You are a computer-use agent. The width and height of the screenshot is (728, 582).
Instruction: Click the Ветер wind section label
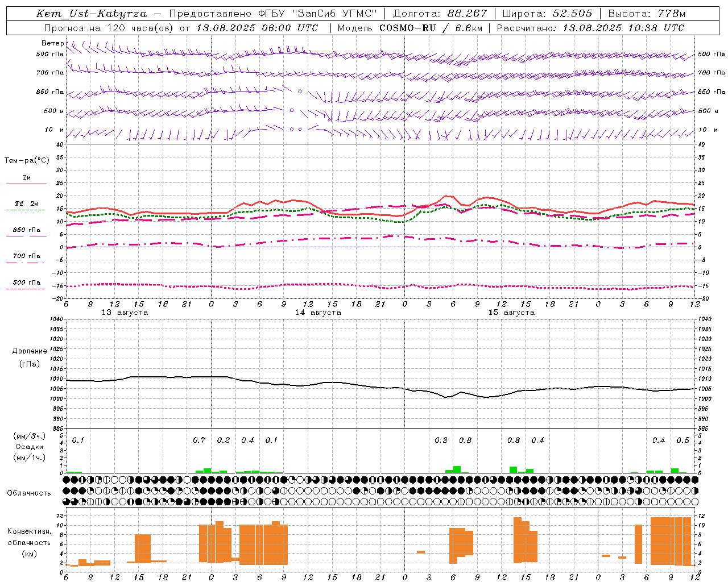[x=53, y=43]
